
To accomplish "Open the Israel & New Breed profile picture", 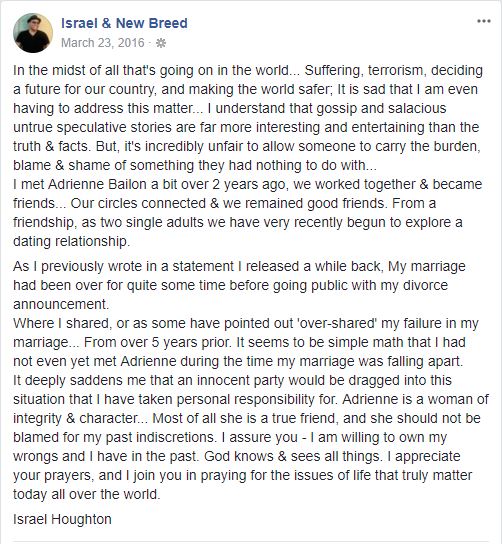I will coord(33,33).
